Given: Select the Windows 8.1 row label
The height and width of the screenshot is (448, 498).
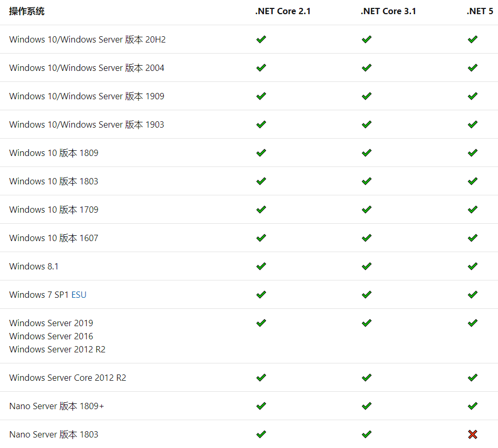Looking at the screenshot, I should (34, 266).
